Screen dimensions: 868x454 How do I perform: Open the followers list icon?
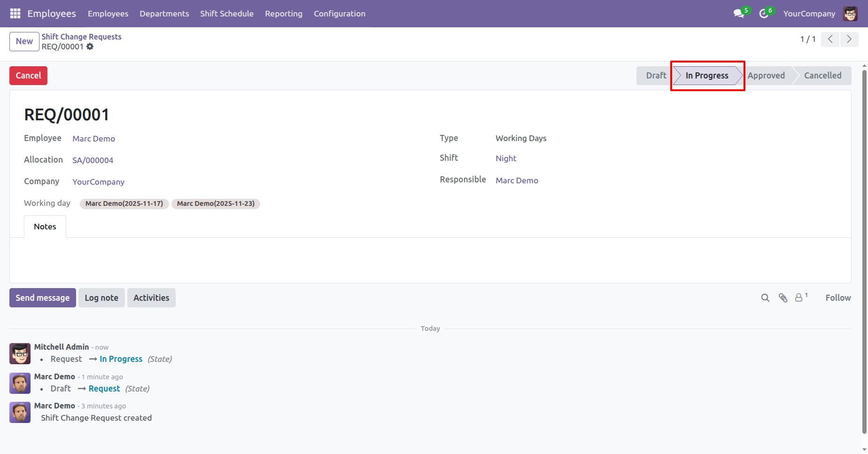[x=801, y=297]
